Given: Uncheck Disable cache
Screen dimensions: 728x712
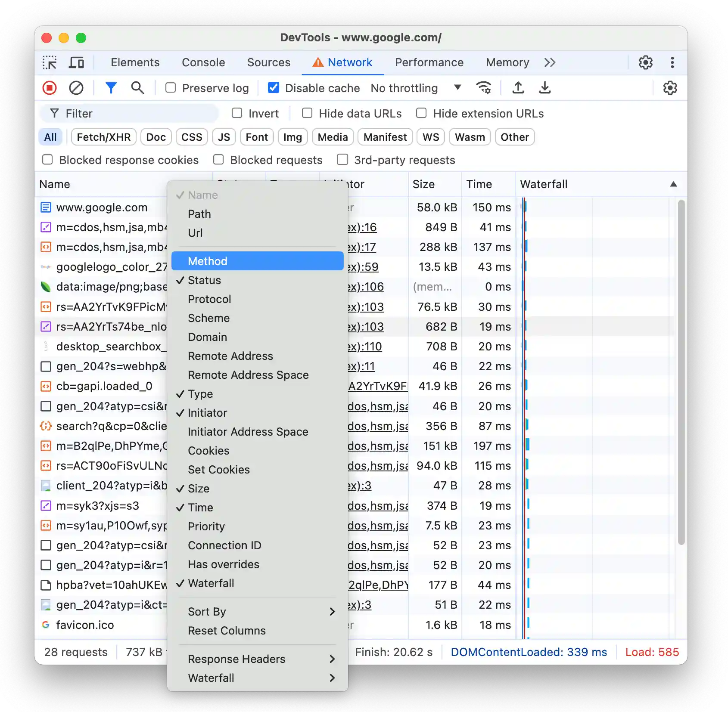Looking at the screenshot, I should (274, 87).
